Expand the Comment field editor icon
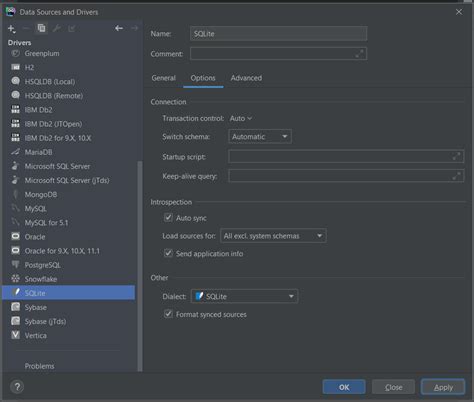Screen dimensions: 474x402 click(x=359, y=54)
